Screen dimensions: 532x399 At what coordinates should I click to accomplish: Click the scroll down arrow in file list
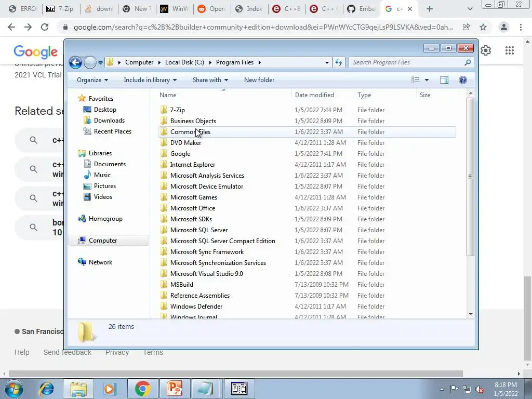point(471,314)
